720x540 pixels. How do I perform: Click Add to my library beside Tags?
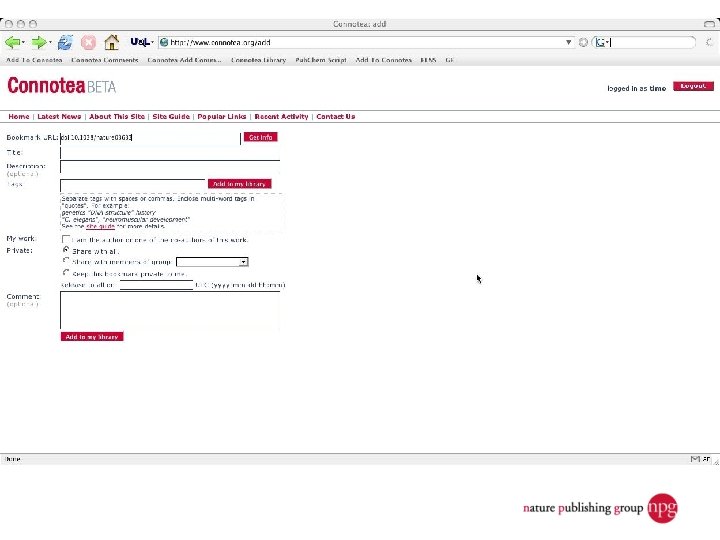(x=240, y=184)
